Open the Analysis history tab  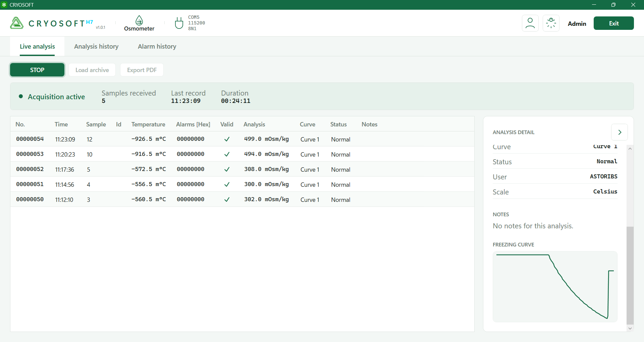(96, 46)
